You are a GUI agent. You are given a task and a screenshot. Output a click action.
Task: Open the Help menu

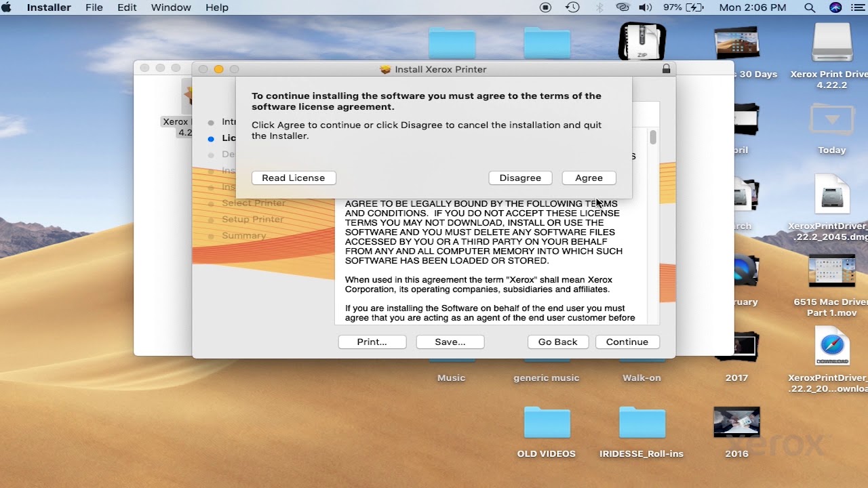[x=217, y=7]
